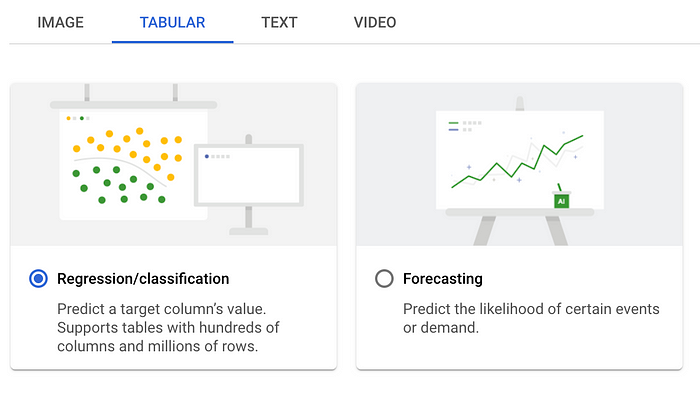Choose the Forecasting radio button
This screenshot has width=700, height=394.
coord(384,278)
